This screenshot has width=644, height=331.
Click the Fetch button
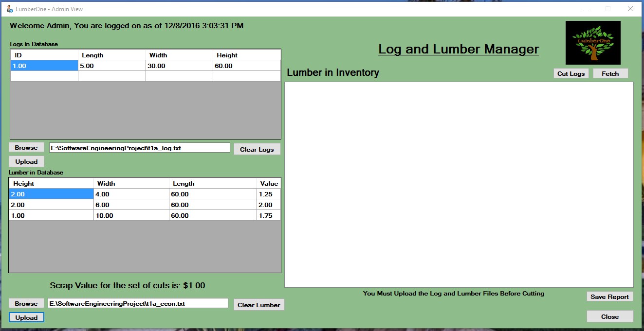click(610, 73)
